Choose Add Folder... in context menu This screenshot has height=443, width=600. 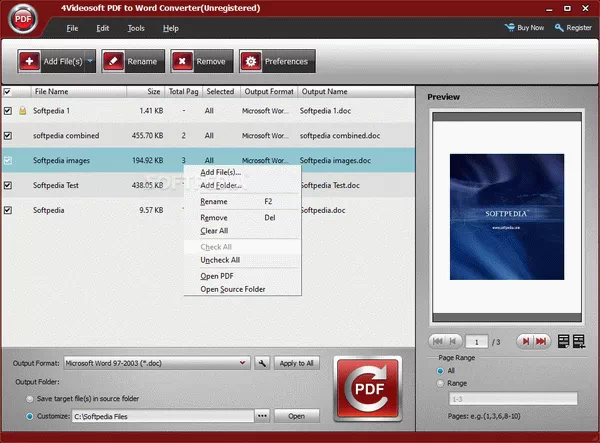(242, 186)
